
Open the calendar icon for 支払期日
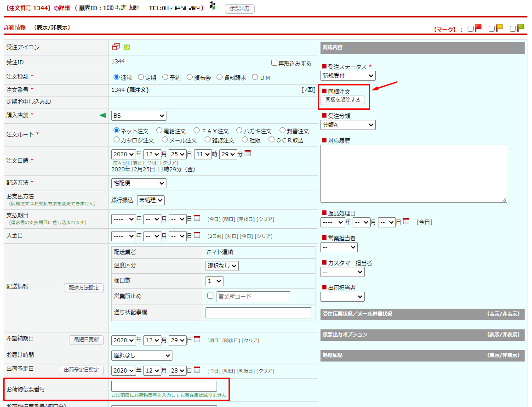pos(197,219)
